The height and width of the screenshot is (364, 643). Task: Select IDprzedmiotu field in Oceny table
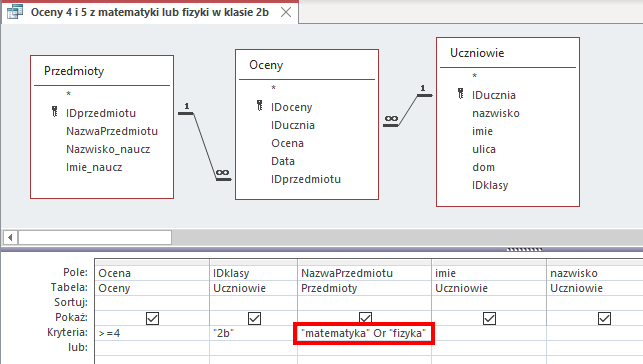click(306, 179)
